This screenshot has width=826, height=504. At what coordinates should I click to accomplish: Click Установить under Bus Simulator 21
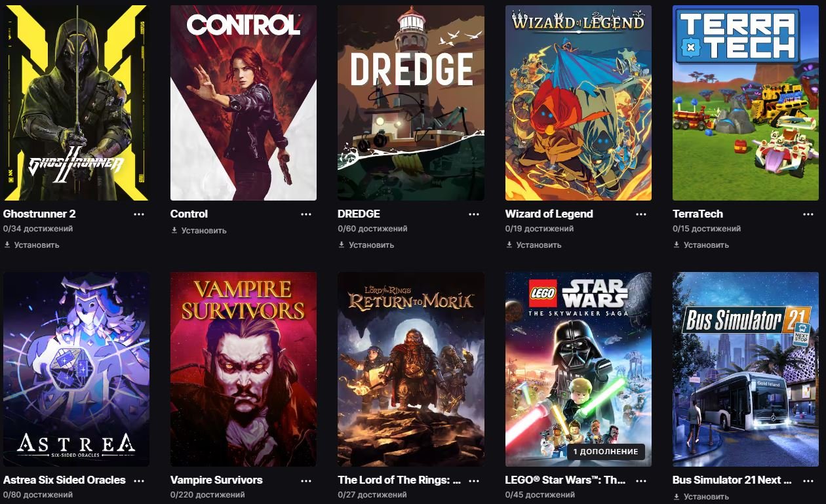[x=701, y=497]
